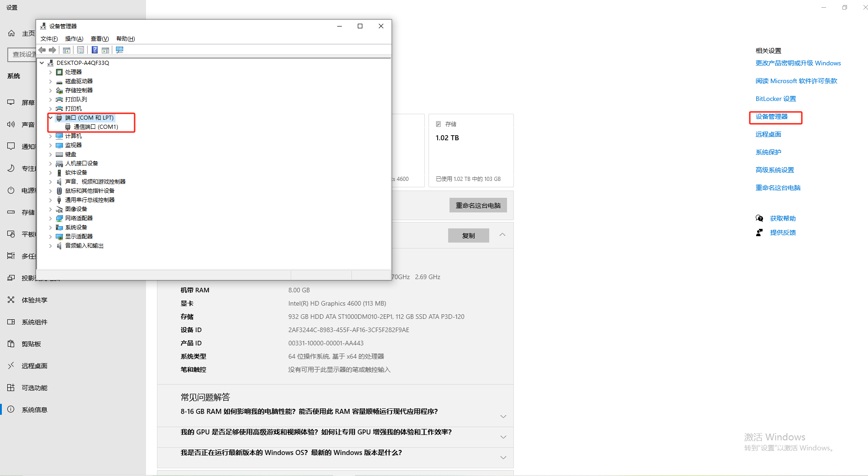Click the scan for hardware changes icon
This screenshot has width=868, height=476.
[120, 50]
